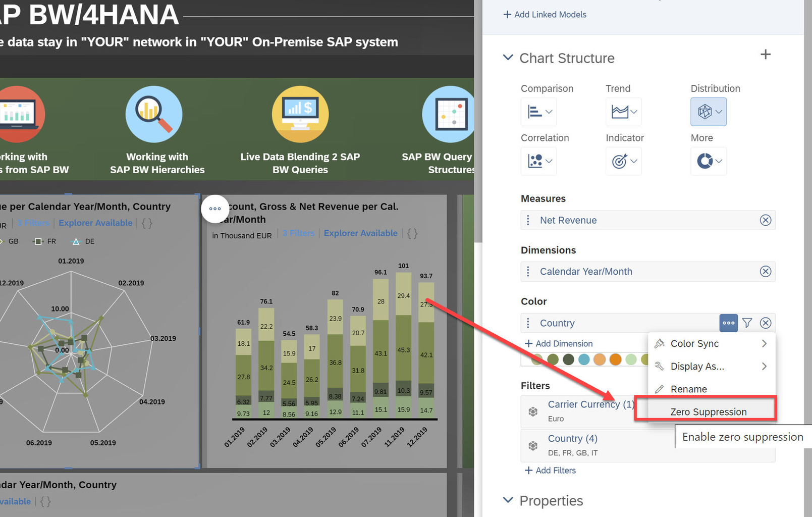The width and height of the screenshot is (812, 517).
Task: Click SAP BW Query Structures icon
Action: click(x=449, y=115)
